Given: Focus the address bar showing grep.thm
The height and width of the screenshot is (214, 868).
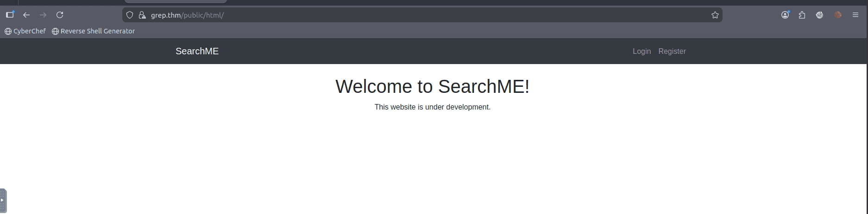Looking at the screenshot, I should [417, 15].
